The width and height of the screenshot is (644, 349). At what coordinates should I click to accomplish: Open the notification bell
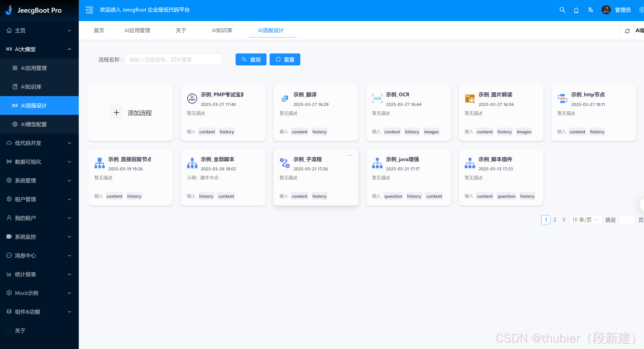pos(576,10)
